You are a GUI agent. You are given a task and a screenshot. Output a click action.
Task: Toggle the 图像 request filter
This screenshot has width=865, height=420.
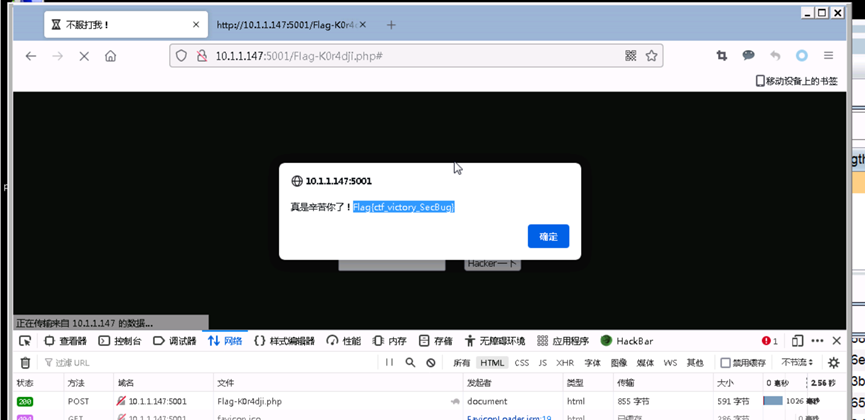[618, 363]
